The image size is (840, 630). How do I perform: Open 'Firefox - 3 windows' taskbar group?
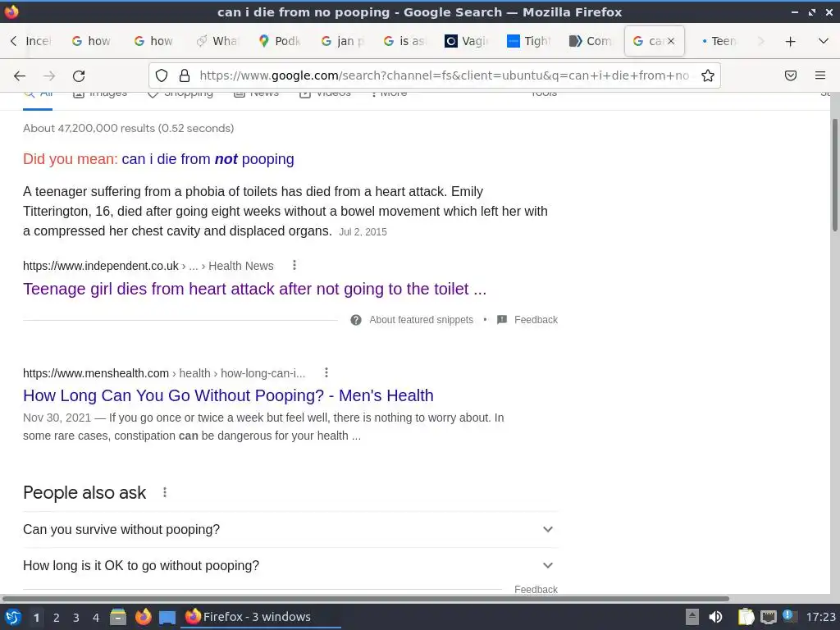click(261, 617)
